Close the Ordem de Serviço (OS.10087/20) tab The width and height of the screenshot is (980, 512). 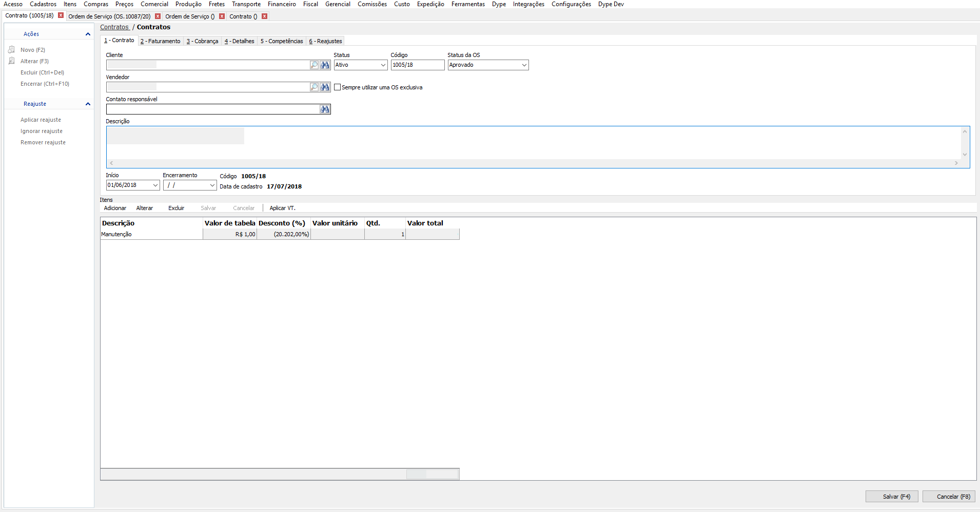(x=158, y=16)
